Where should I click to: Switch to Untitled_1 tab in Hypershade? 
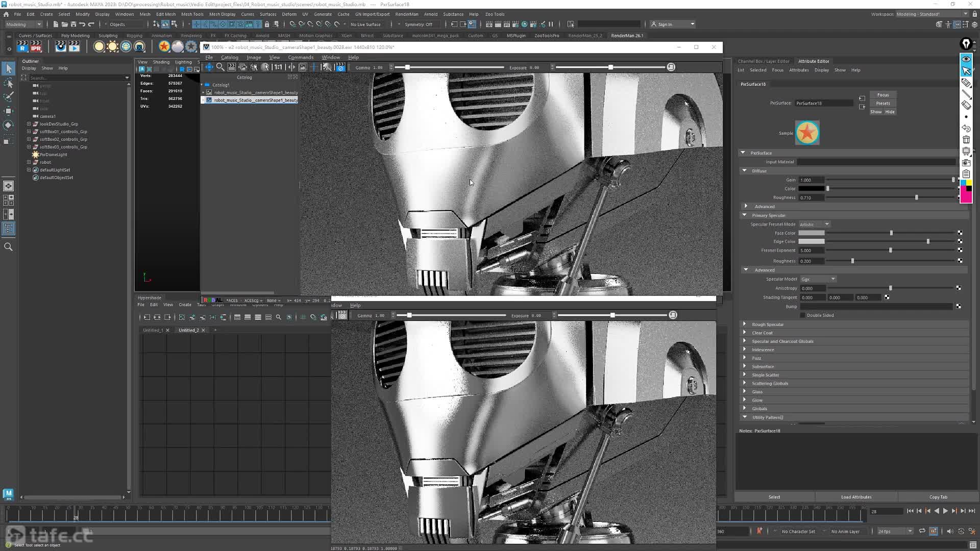click(153, 330)
